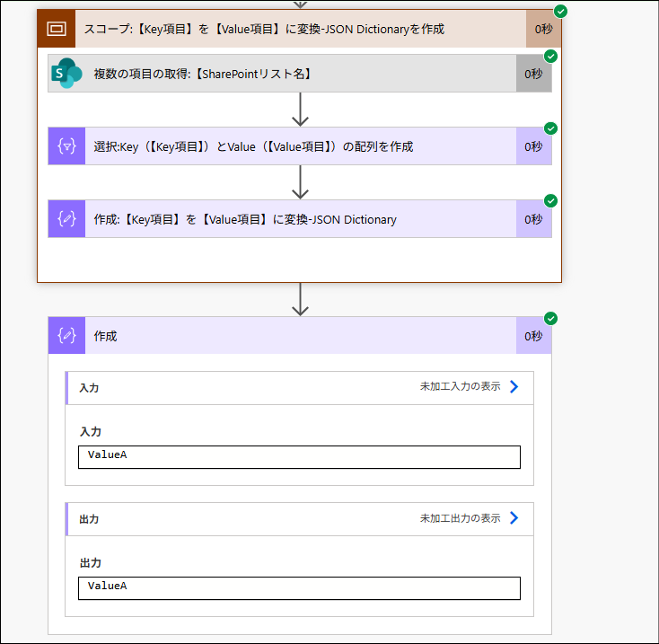Click 0秒 duration on 選択 action
The image size is (659, 644).
pos(534,146)
